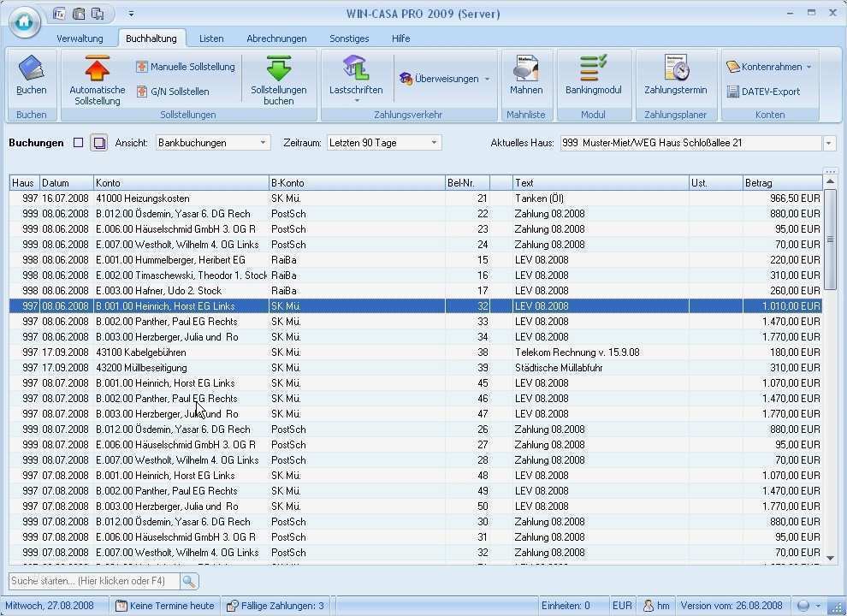Click the search magnifier button
The width and height of the screenshot is (847, 616).
(189, 581)
